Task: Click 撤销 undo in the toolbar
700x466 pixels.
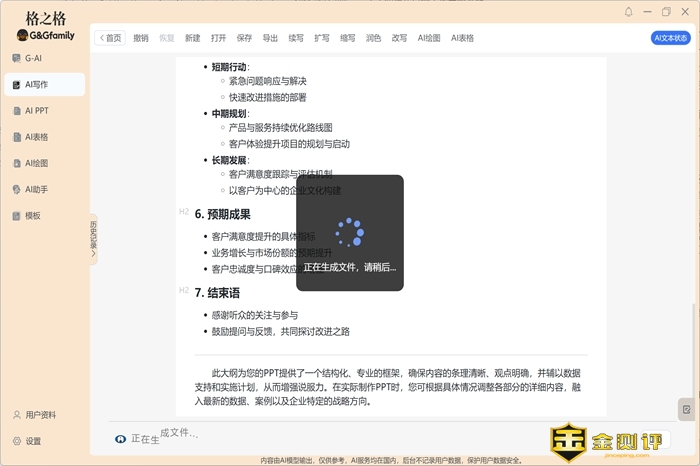Action: 141,38
